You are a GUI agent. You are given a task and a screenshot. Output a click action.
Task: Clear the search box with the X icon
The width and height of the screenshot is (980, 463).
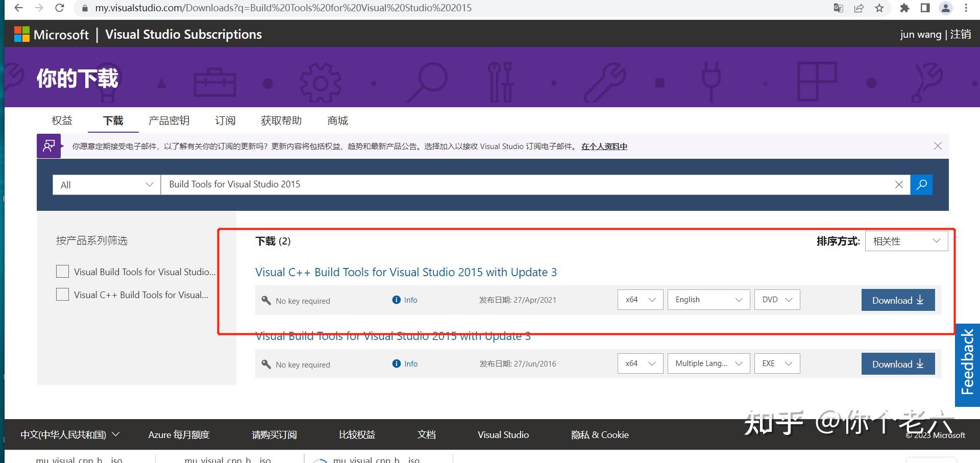899,184
